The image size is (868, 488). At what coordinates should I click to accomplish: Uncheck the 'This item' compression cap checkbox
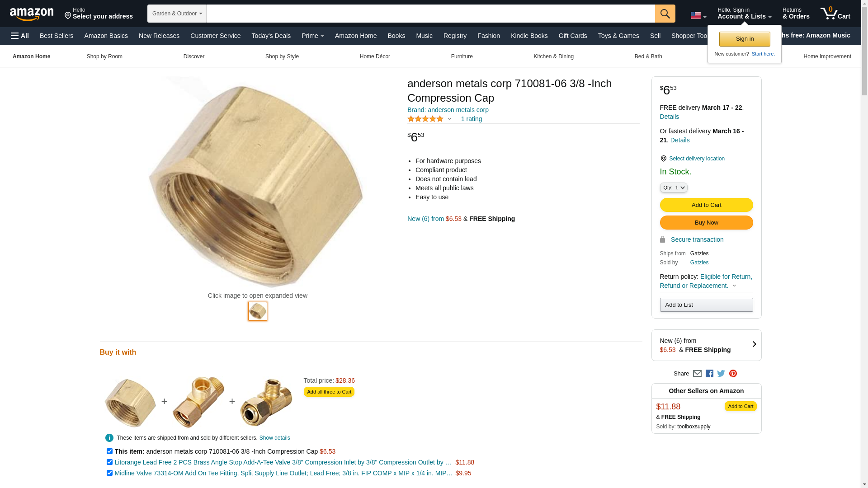point(109,451)
